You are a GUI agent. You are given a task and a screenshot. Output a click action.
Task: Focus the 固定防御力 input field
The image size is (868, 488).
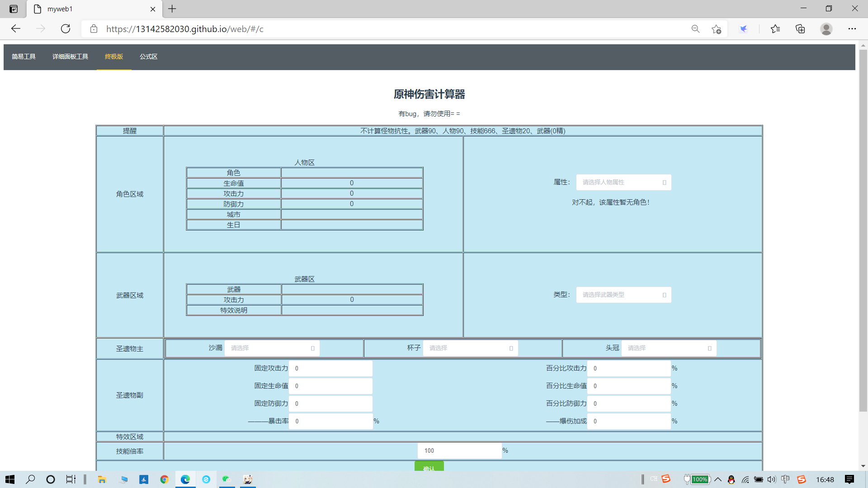pyautogui.click(x=330, y=404)
